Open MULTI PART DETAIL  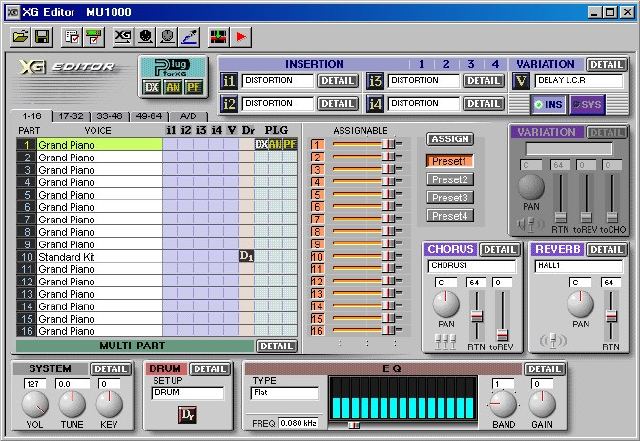point(277,346)
